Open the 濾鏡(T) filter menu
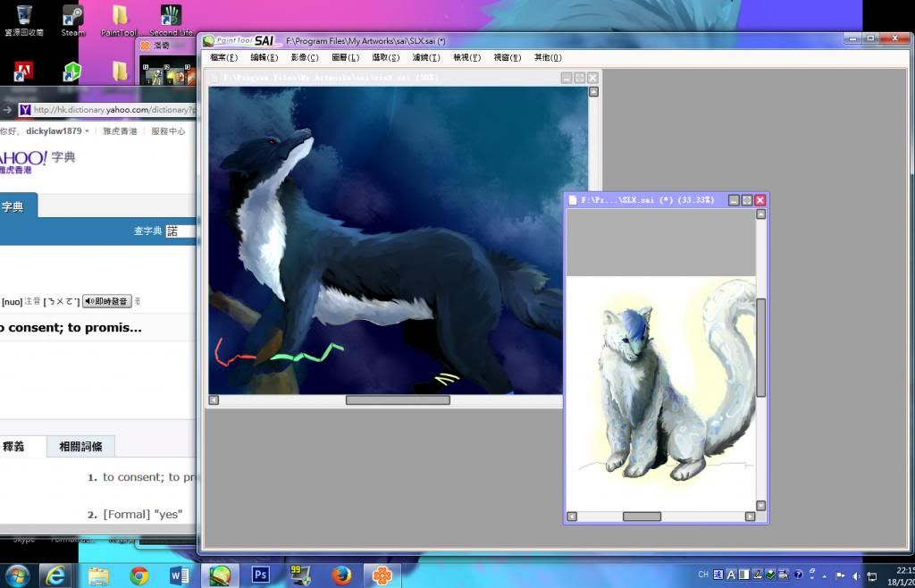 (426, 58)
